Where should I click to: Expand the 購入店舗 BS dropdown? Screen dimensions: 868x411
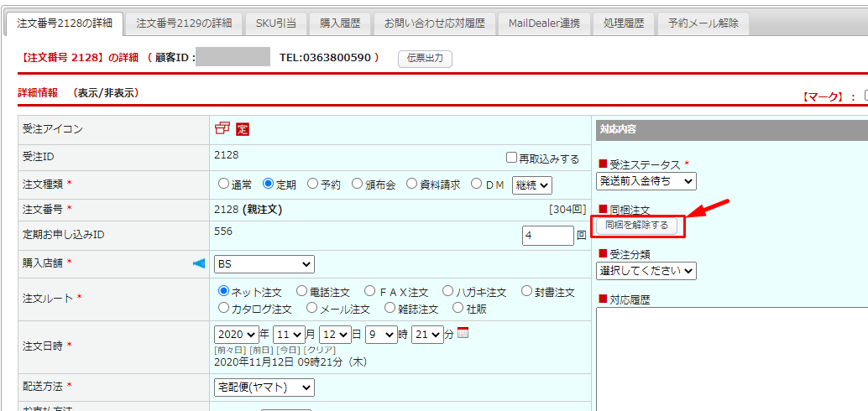(264, 264)
